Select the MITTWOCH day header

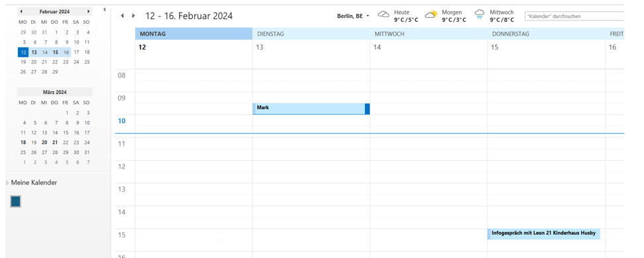point(429,34)
